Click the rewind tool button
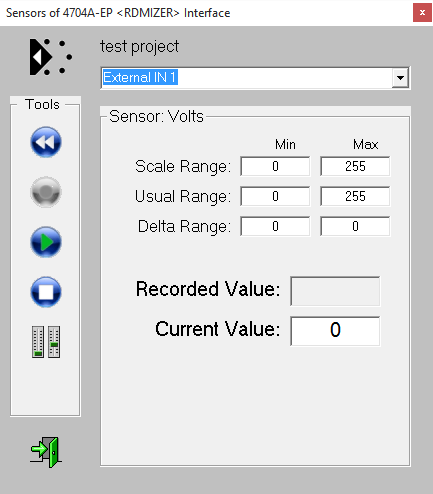 46,142
